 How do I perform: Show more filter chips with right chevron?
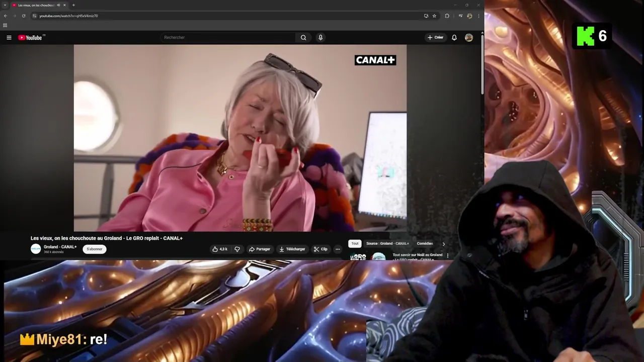pos(443,244)
